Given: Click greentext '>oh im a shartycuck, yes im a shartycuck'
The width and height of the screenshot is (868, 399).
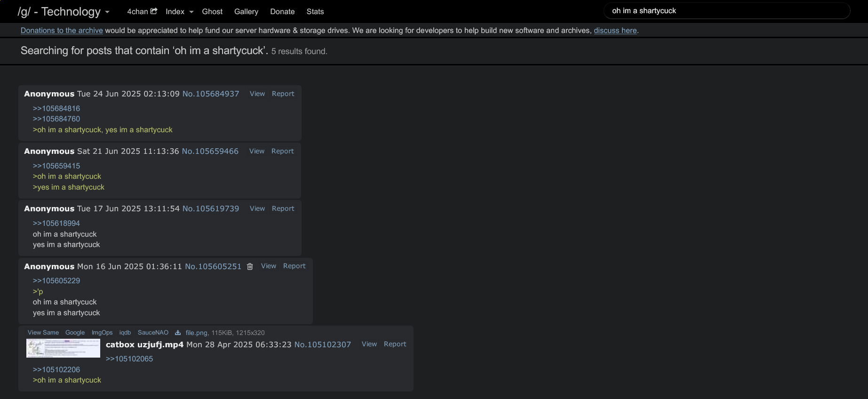Looking at the screenshot, I should [103, 129].
